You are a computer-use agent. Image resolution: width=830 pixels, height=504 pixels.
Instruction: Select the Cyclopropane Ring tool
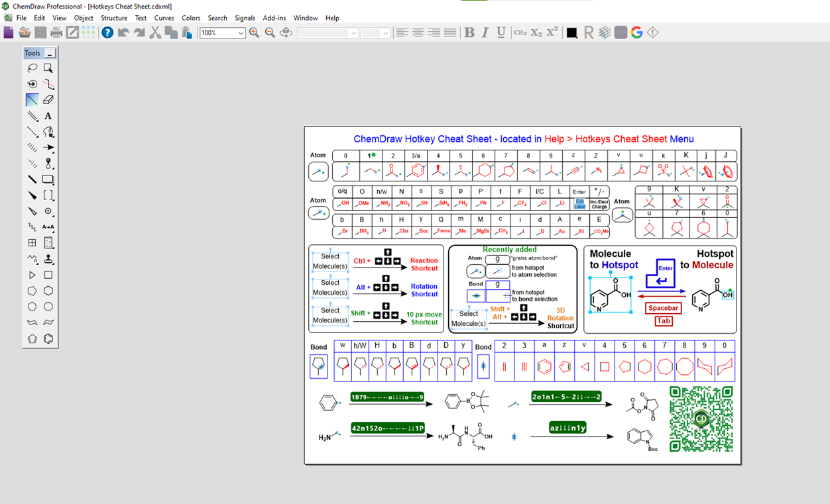click(x=32, y=275)
